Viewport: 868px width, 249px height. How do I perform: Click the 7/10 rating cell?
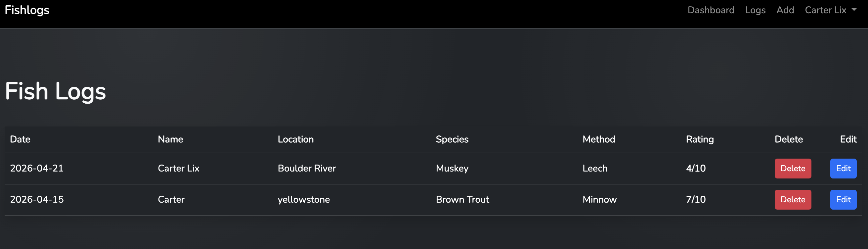[695, 199]
